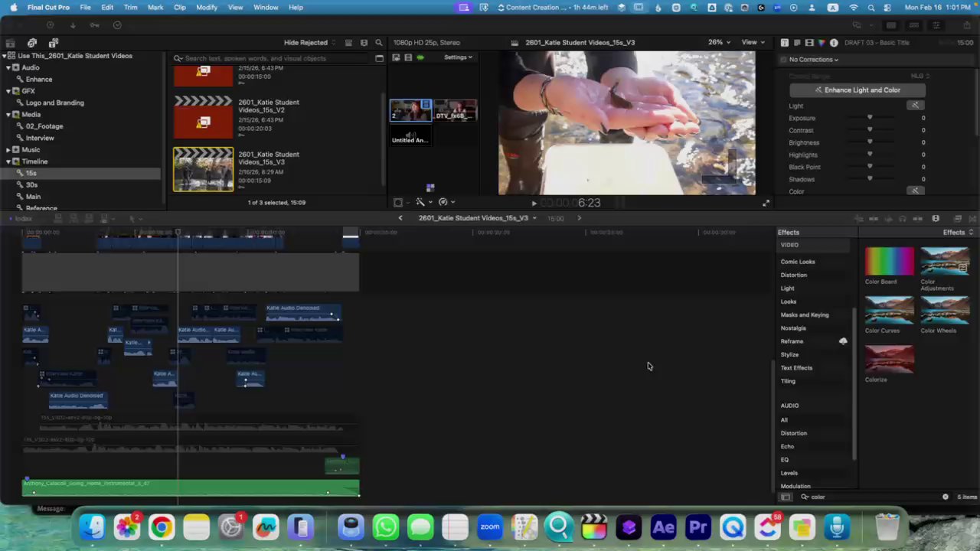980x551 pixels.
Task: Open the File menu
Action: (x=85, y=7)
